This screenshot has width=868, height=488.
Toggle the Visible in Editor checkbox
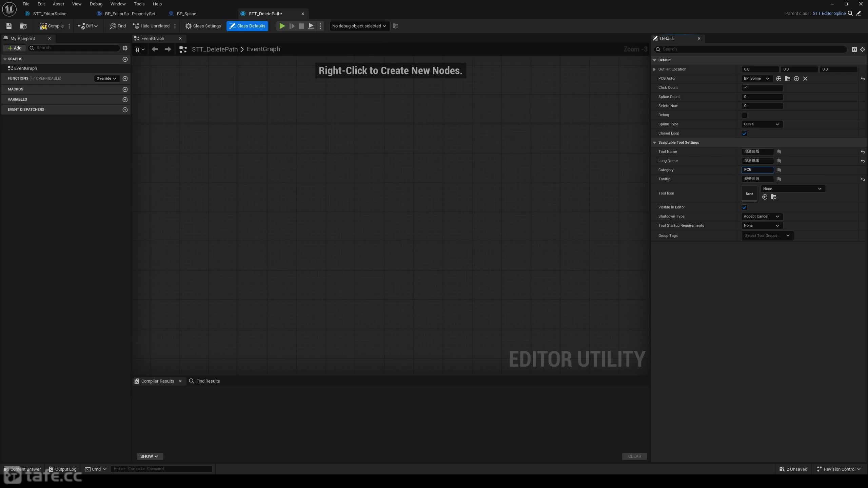click(x=744, y=207)
